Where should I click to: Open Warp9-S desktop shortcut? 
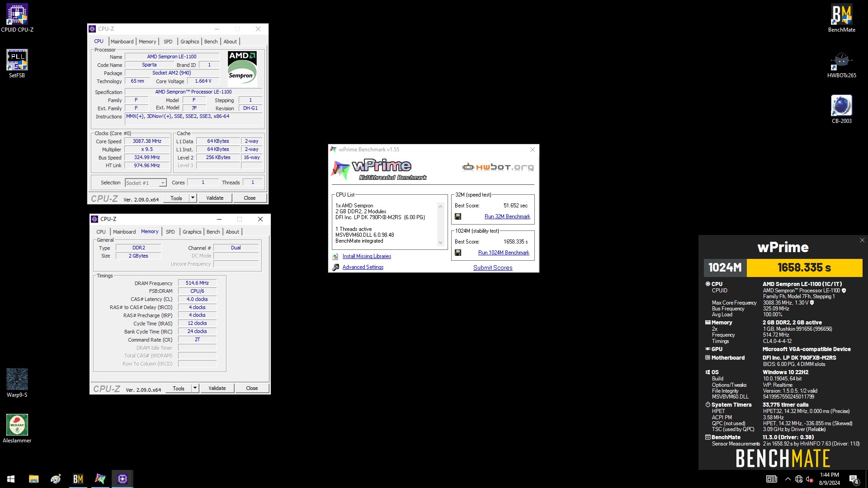coord(17,383)
